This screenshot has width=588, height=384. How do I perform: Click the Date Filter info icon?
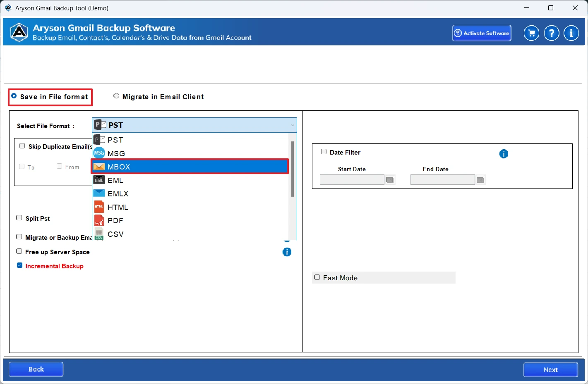tap(504, 154)
